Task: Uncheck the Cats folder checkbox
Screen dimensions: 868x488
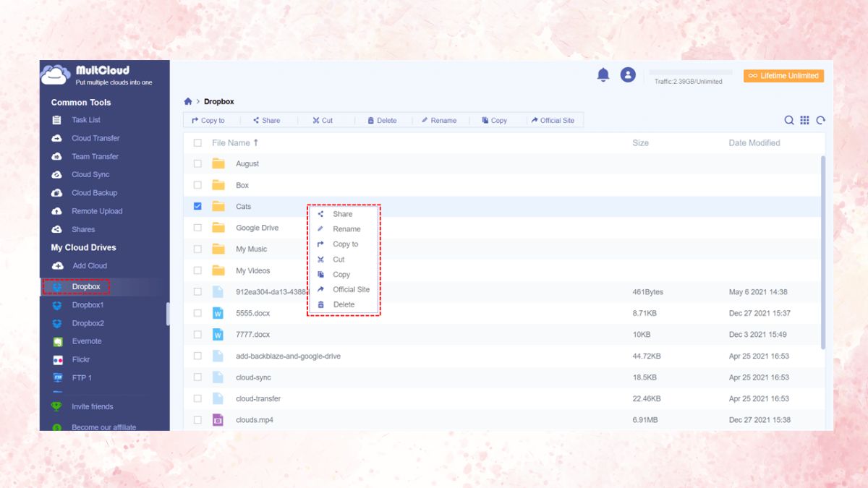Action: [x=197, y=206]
